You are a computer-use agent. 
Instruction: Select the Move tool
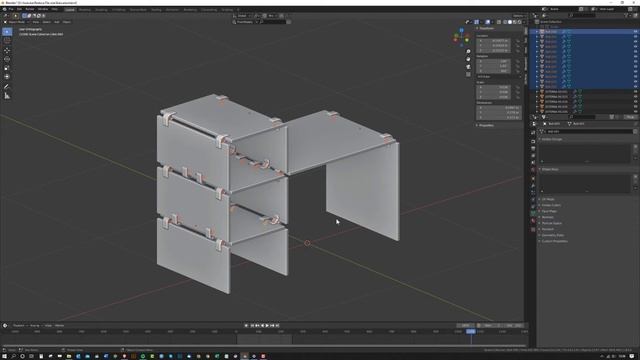pyautogui.click(x=7, y=51)
